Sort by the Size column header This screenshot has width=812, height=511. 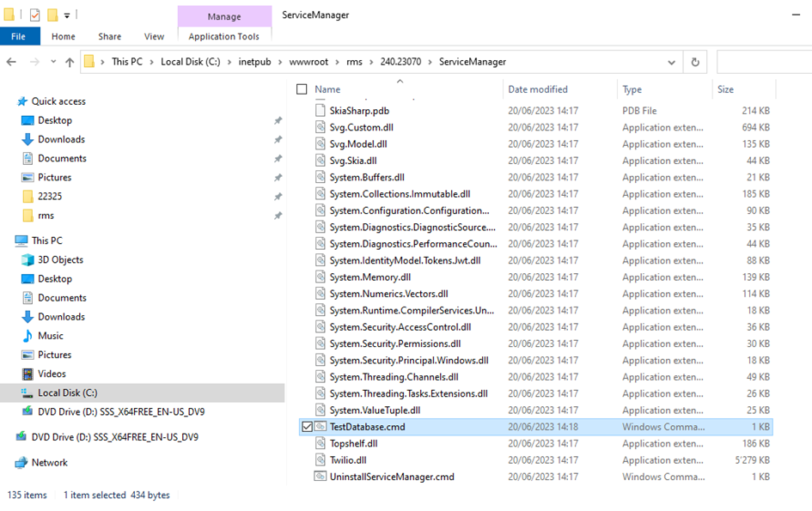point(725,89)
